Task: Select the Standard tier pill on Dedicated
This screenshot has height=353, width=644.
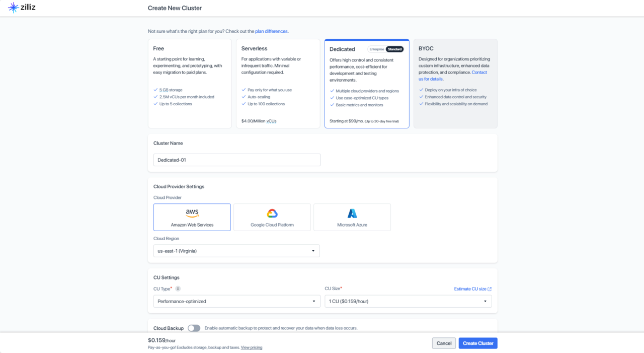Action: pos(395,49)
